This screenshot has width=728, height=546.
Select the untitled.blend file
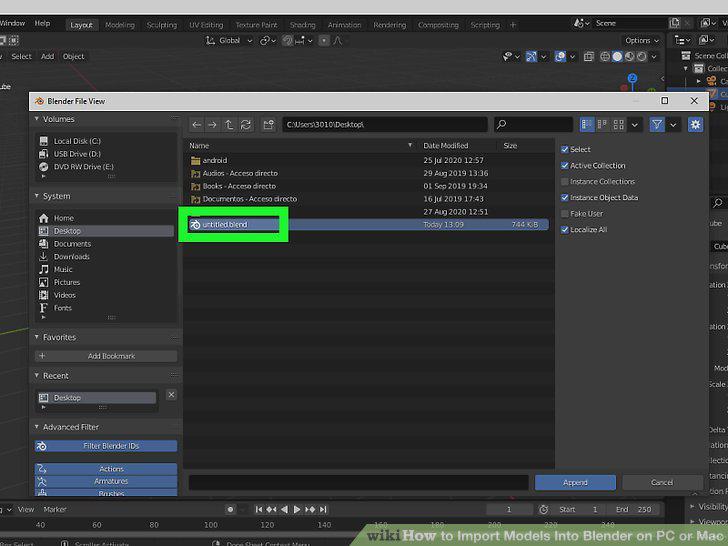(368, 225)
